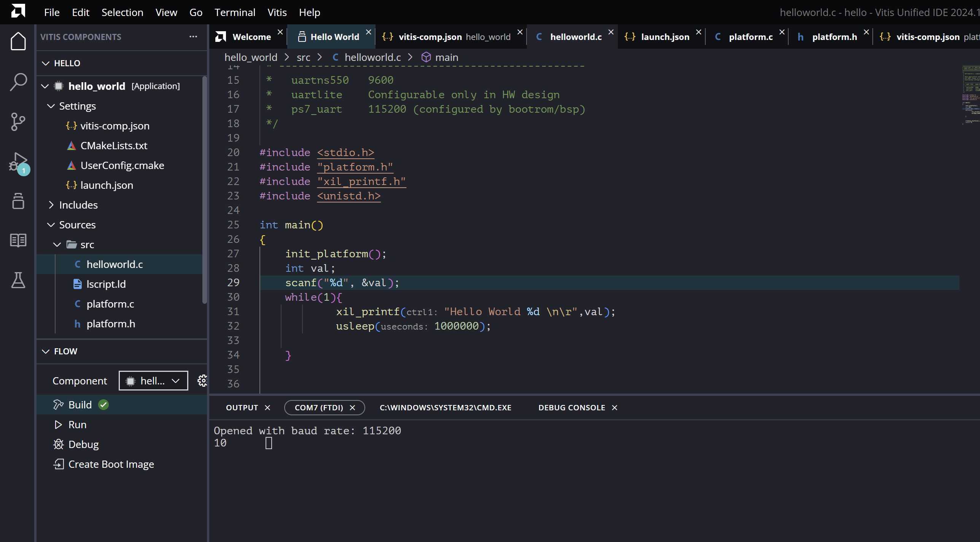Open the Vitis menu

277,12
